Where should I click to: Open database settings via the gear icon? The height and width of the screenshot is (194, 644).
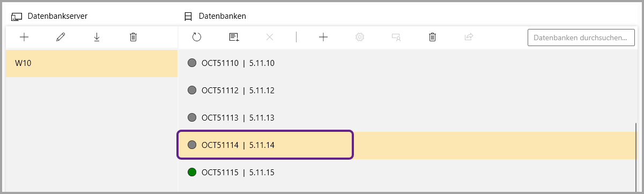[360, 37]
